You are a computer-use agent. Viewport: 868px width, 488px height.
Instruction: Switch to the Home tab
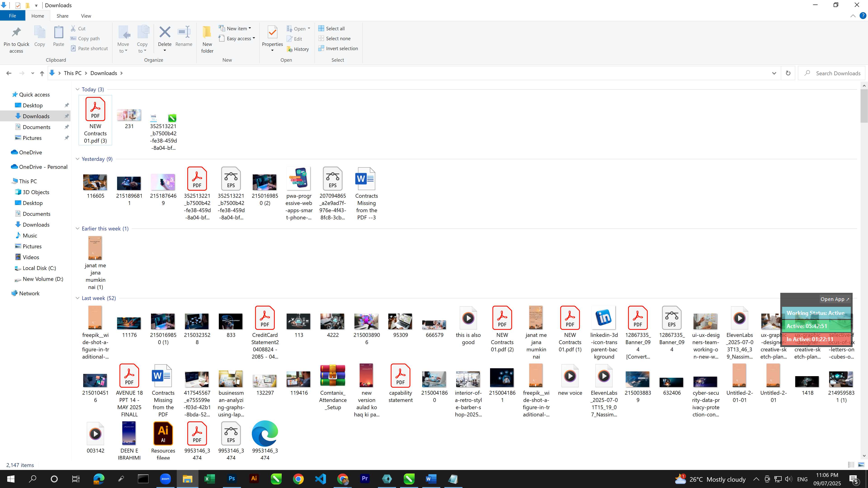[37, 16]
